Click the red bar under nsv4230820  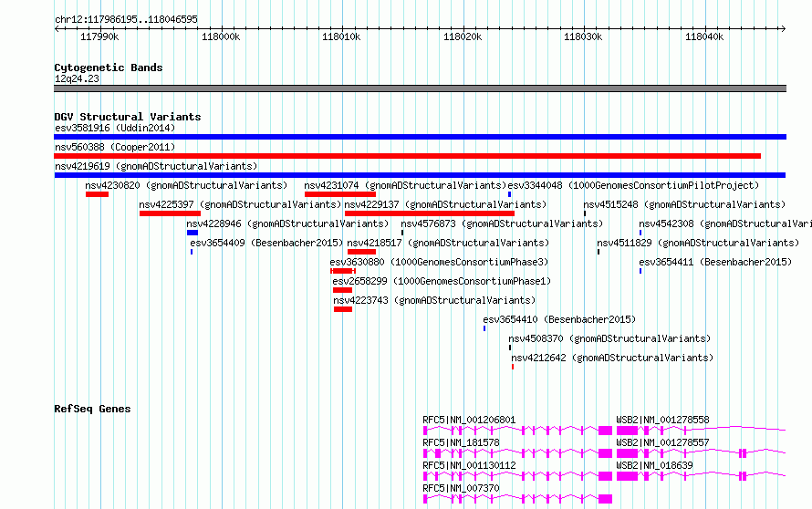tap(97, 194)
